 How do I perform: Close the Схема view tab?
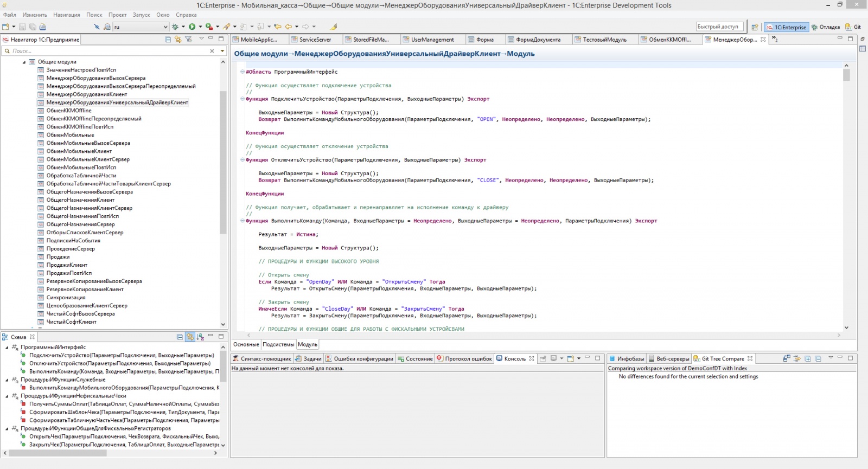pyautogui.click(x=32, y=337)
